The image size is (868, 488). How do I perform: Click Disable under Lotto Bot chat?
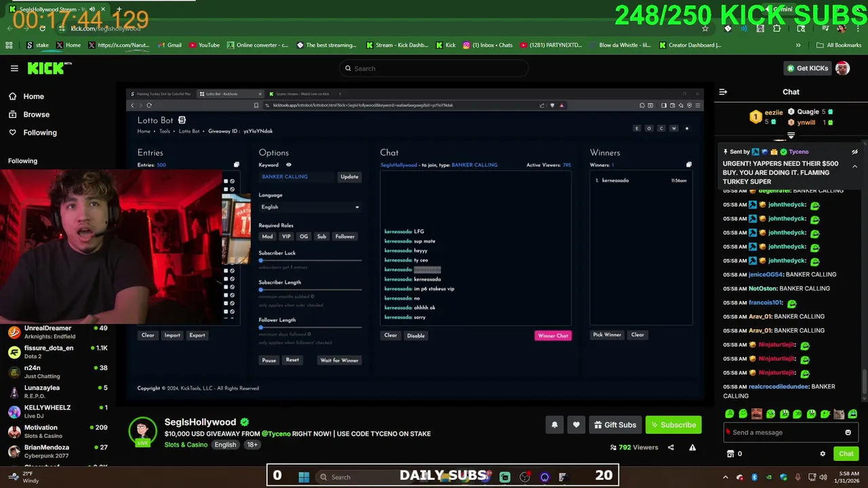click(416, 335)
